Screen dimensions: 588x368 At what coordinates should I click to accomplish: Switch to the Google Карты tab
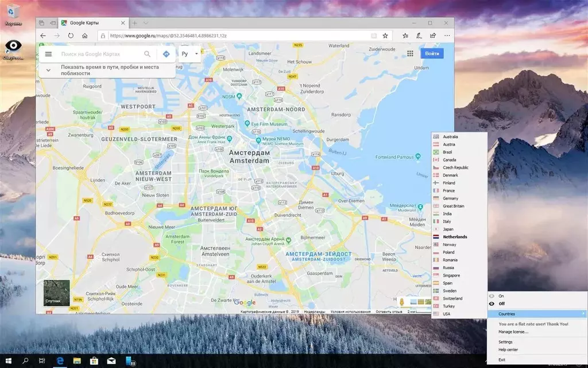94,23
